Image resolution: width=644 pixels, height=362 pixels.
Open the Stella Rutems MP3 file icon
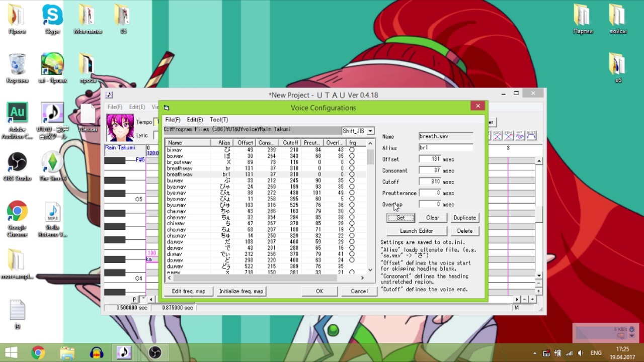point(52,219)
